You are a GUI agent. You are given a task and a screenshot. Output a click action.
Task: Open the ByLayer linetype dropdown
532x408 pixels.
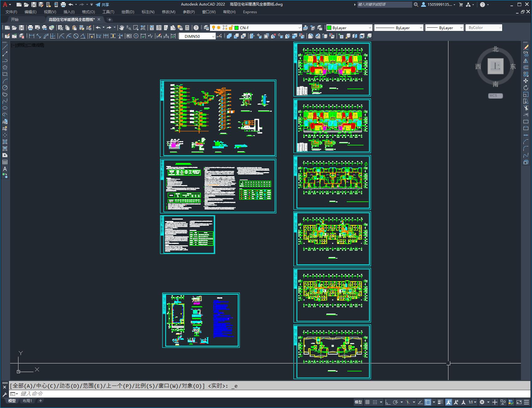pos(421,28)
